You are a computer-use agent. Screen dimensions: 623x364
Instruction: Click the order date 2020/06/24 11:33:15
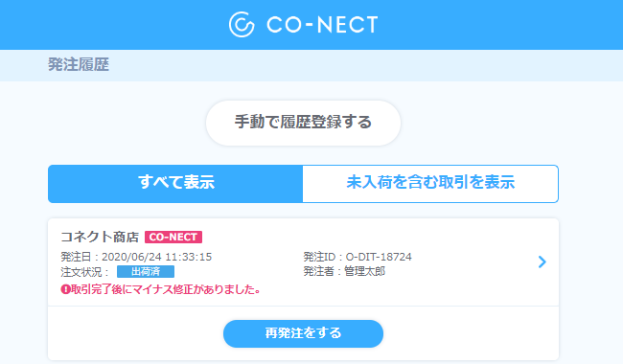click(156, 257)
